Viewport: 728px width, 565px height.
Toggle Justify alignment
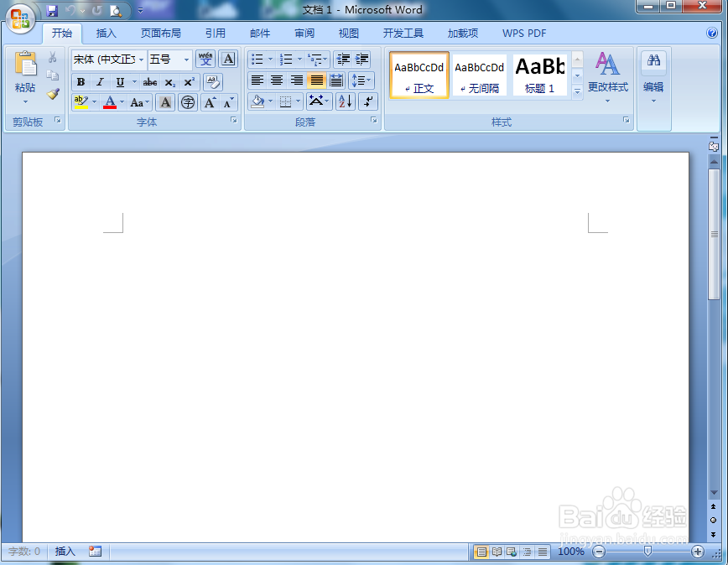pos(317,80)
